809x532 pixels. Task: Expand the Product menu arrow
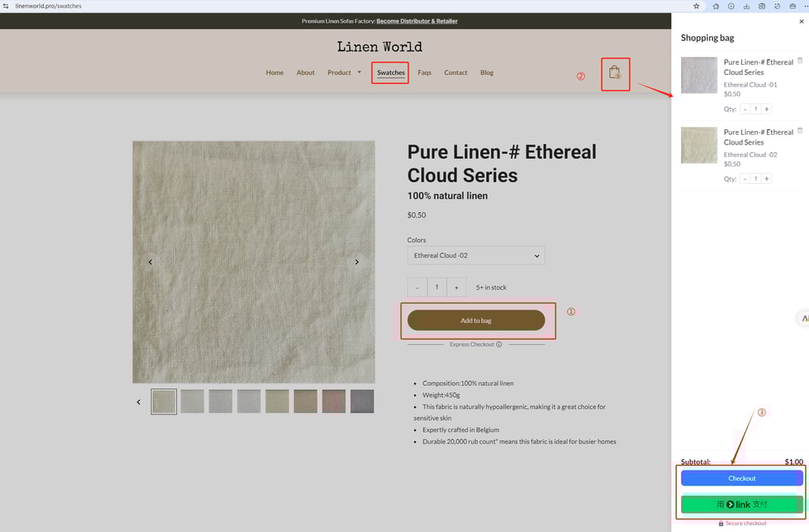pos(359,72)
